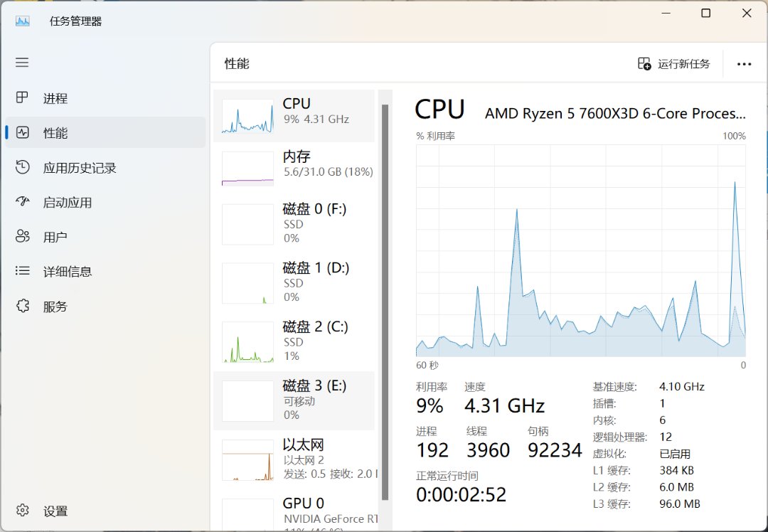Click 磁盘 2 (C:) label
Image resolution: width=768 pixels, height=532 pixels.
(316, 326)
